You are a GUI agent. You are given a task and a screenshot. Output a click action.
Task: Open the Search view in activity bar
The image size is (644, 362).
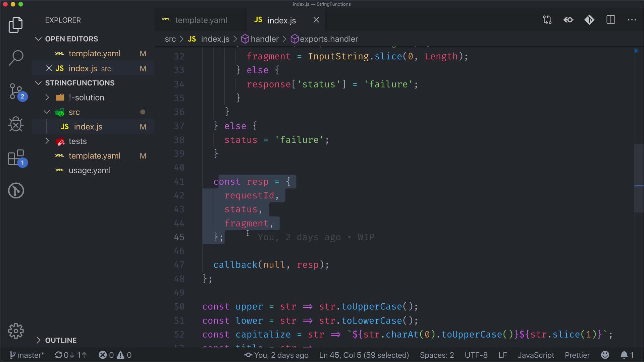(x=16, y=58)
